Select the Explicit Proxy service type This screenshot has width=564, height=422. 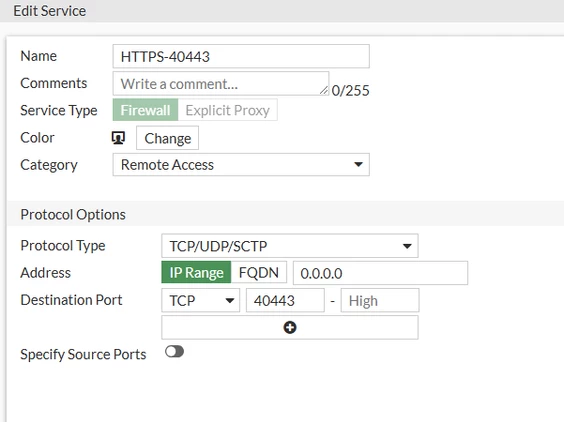(x=227, y=110)
